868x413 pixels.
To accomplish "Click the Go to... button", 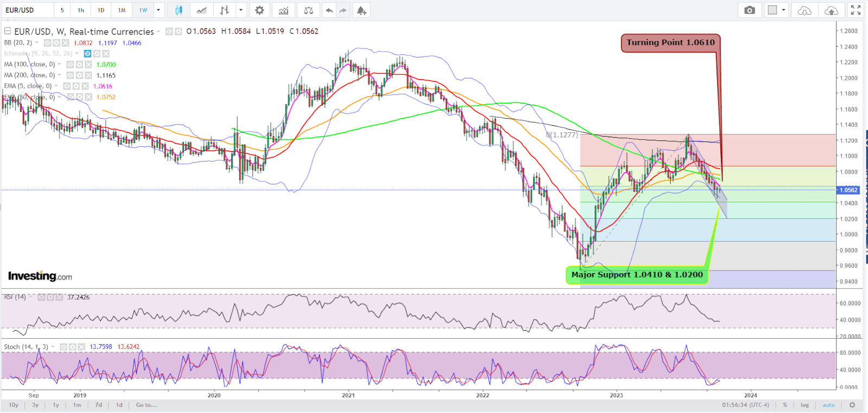I will [x=146, y=405].
